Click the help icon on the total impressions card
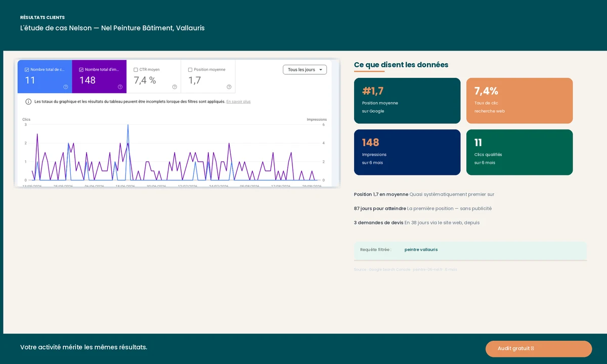This screenshot has width=607, height=364. point(120,87)
